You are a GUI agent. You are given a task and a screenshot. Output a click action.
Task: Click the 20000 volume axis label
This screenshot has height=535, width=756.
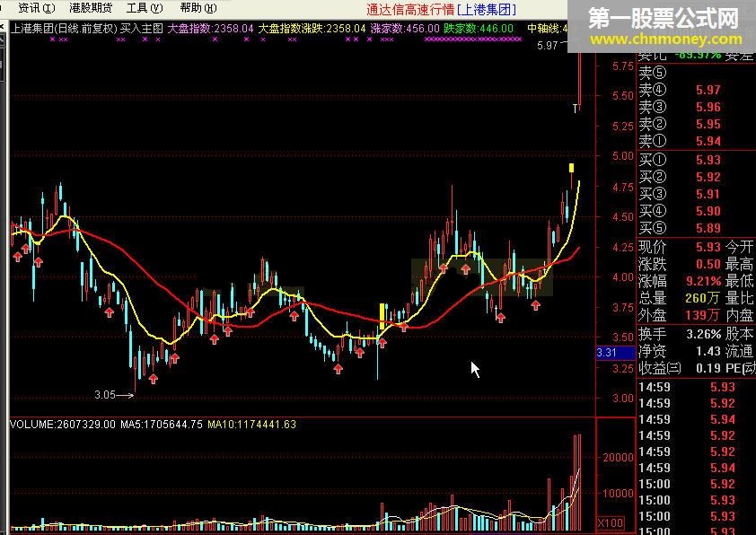[618, 458]
